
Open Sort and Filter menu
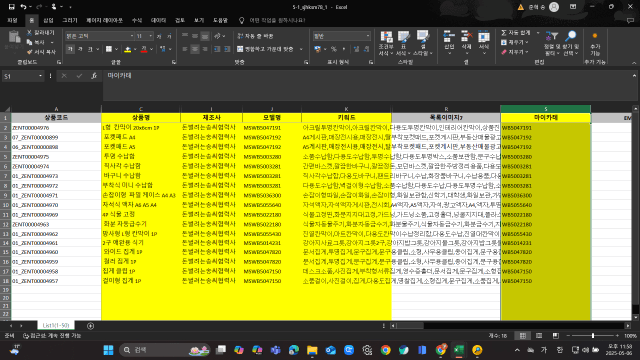click(552, 43)
